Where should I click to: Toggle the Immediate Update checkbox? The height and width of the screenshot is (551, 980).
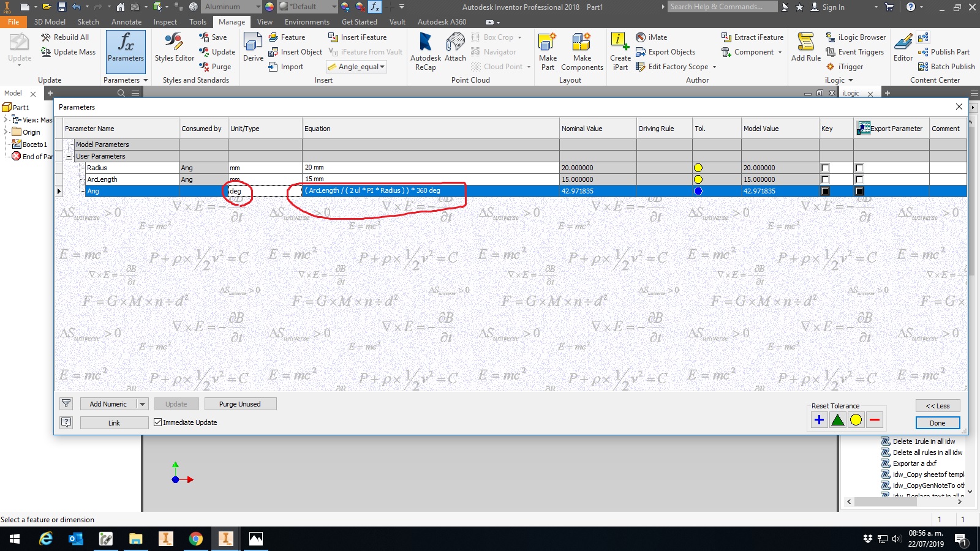(158, 422)
